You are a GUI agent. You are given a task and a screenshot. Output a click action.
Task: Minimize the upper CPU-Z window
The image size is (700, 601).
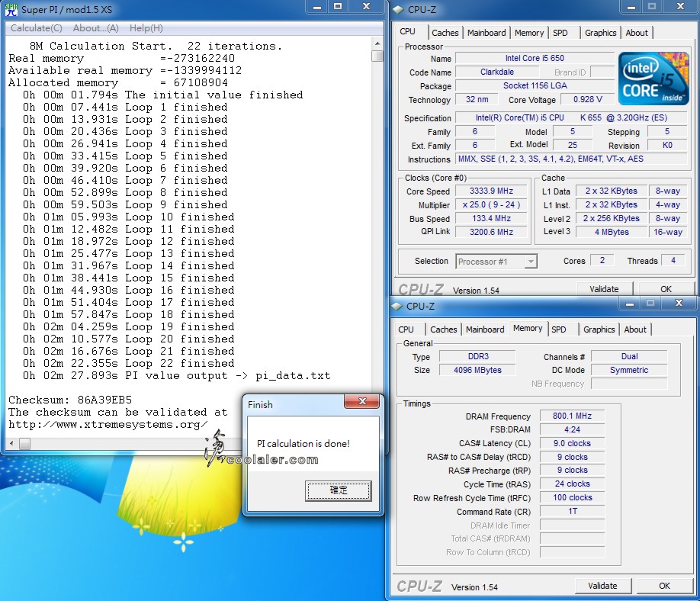(x=631, y=7)
